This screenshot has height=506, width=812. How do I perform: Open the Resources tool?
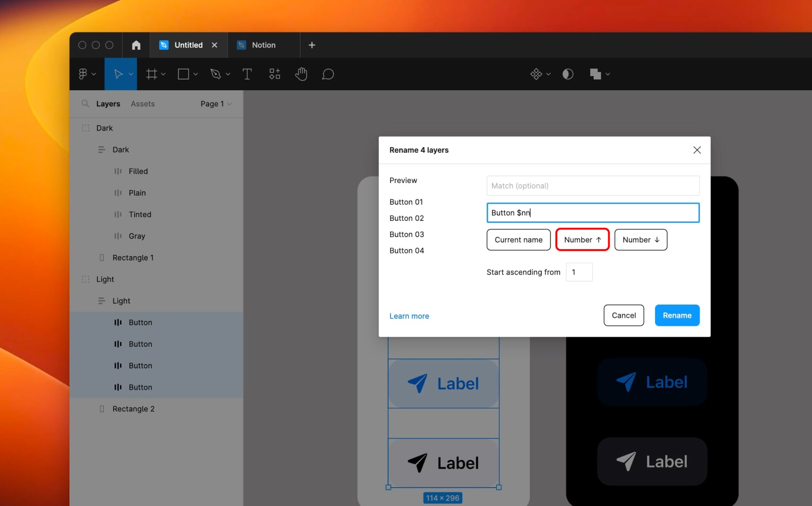(275, 74)
